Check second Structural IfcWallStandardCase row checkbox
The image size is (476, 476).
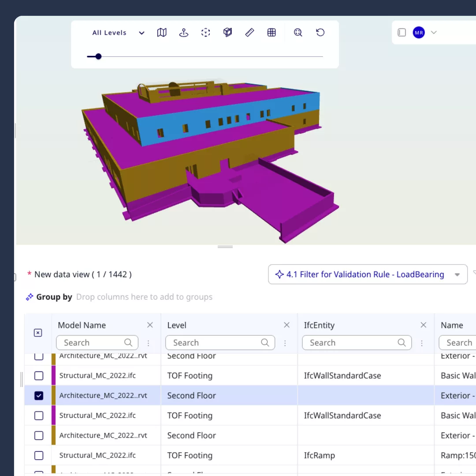(x=39, y=416)
